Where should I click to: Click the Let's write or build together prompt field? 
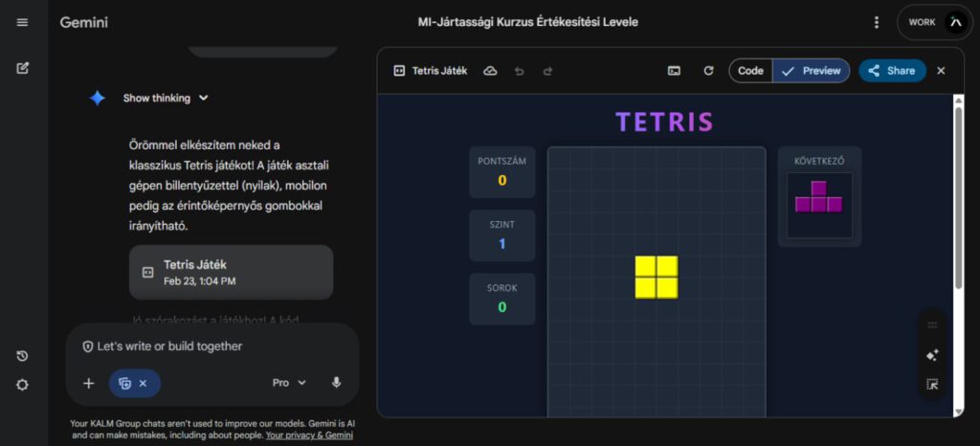point(211,346)
